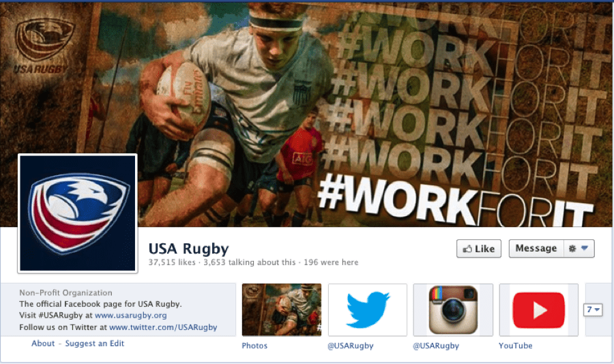This screenshot has width=614, height=364.
Task: Click the USA Rugby eagle profile picture
Action: [78, 213]
